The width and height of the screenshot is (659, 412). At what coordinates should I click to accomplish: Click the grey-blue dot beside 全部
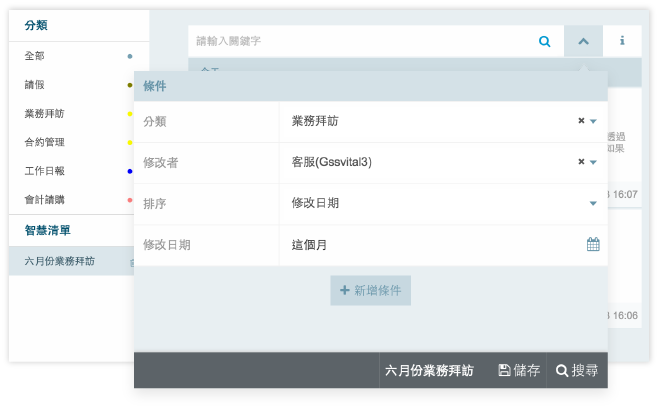[x=130, y=56]
